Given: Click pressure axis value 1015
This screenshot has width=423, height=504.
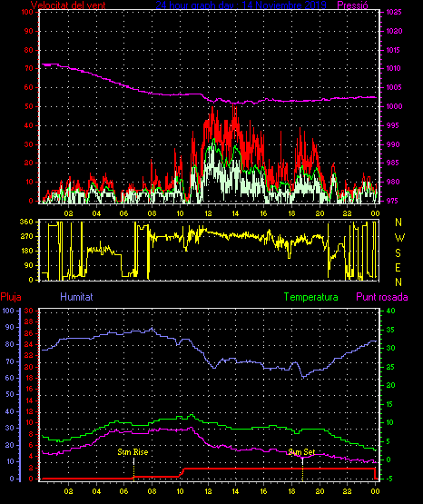Looking at the screenshot, I should pos(393,50).
